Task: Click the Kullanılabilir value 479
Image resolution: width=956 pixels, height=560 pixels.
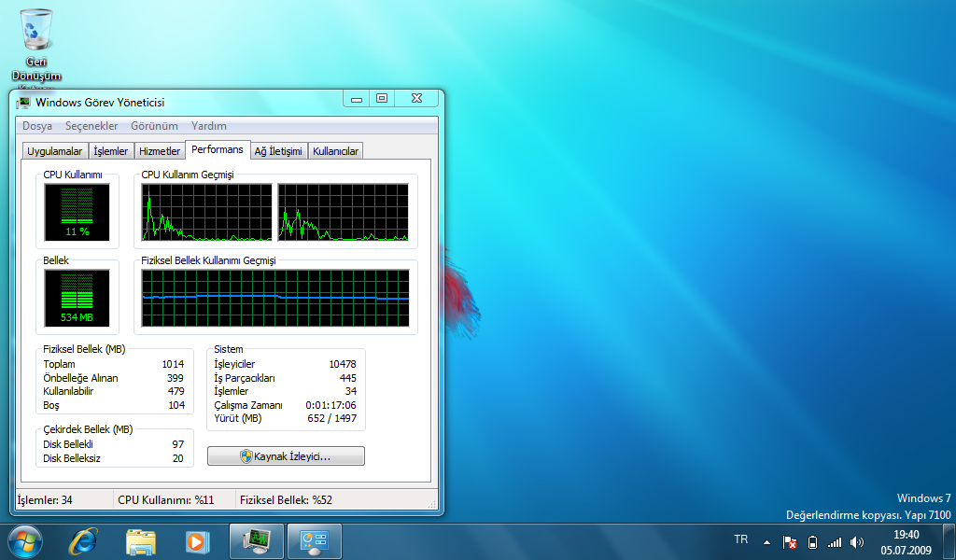Action: pyautogui.click(x=176, y=391)
